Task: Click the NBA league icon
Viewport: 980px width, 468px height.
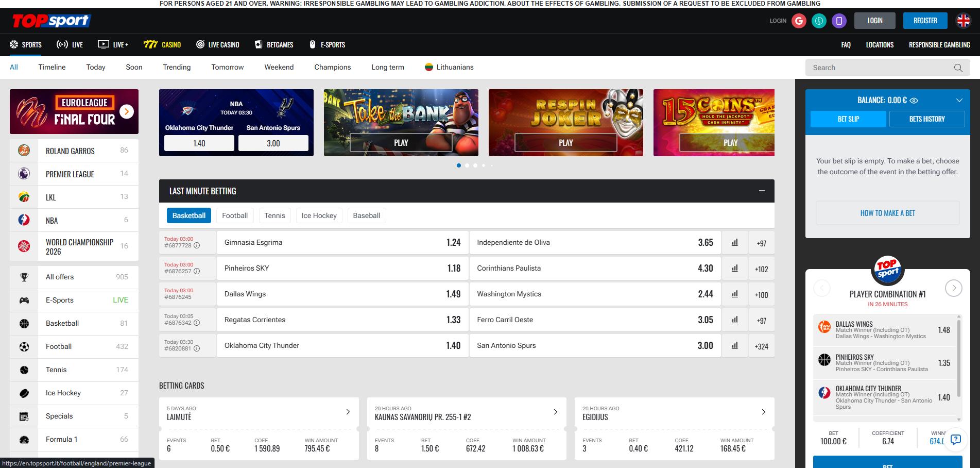Action: click(x=24, y=220)
